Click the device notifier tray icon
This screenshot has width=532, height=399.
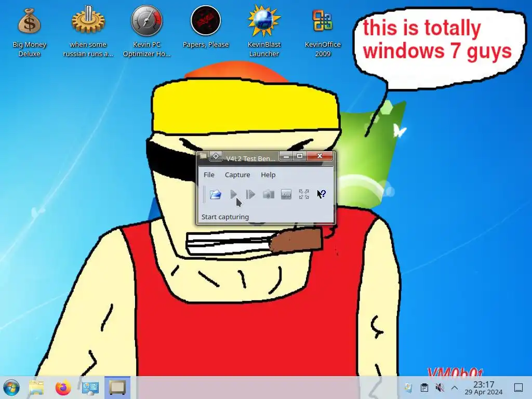pyautogui.click(x=408, y=388)
